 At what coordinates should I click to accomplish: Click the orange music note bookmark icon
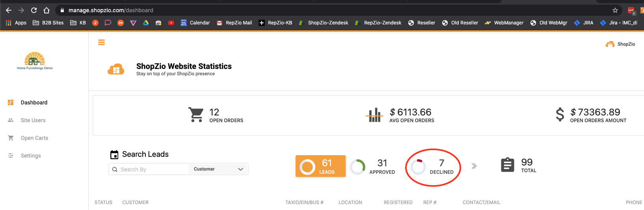(95, 23)
